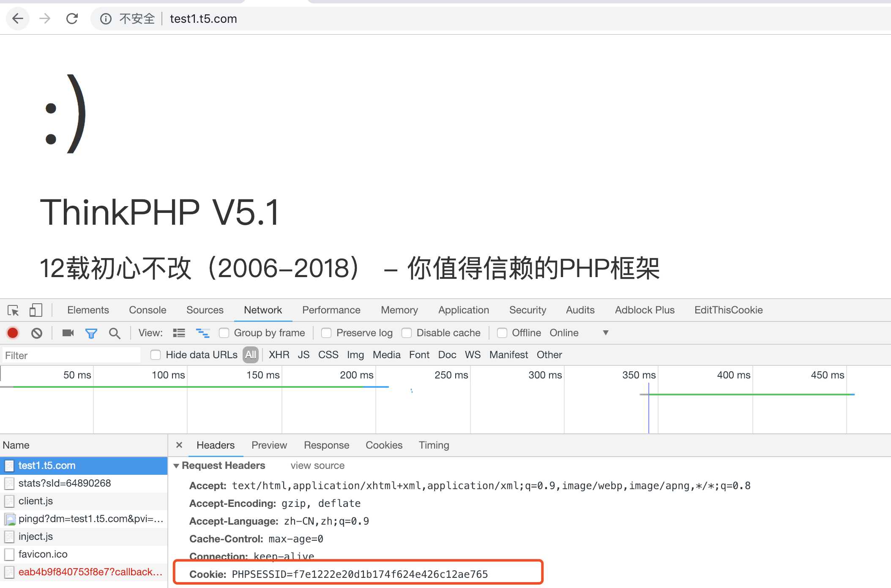
Task: Click the test1.t5.com document file icon
Action: coord(9,466)
